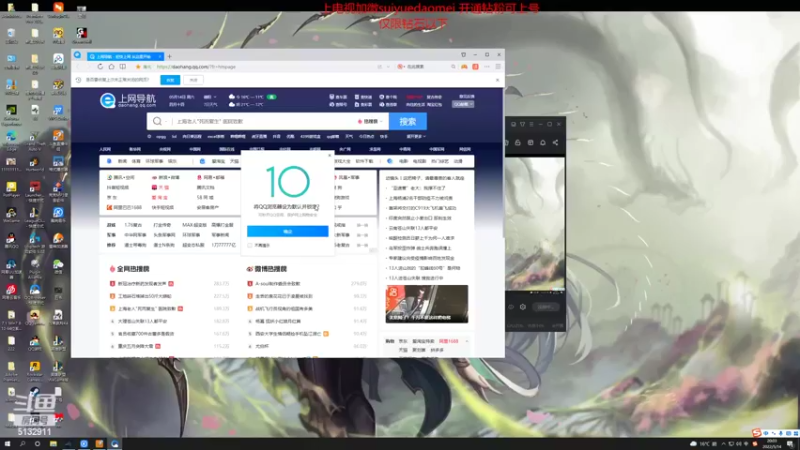This screenshot has width=800, height=450.
Task: Expand shopping links chevron at sidebar bottom
Action: [x=467, y=341]
